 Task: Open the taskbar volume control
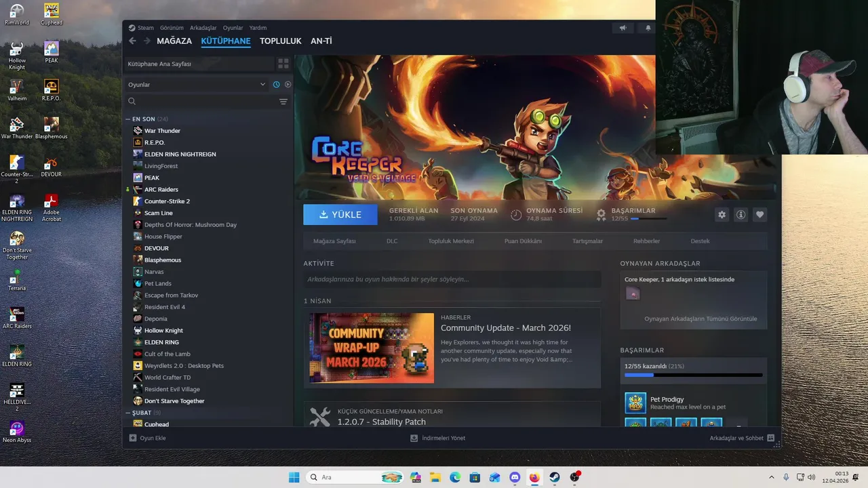point(812,477)
